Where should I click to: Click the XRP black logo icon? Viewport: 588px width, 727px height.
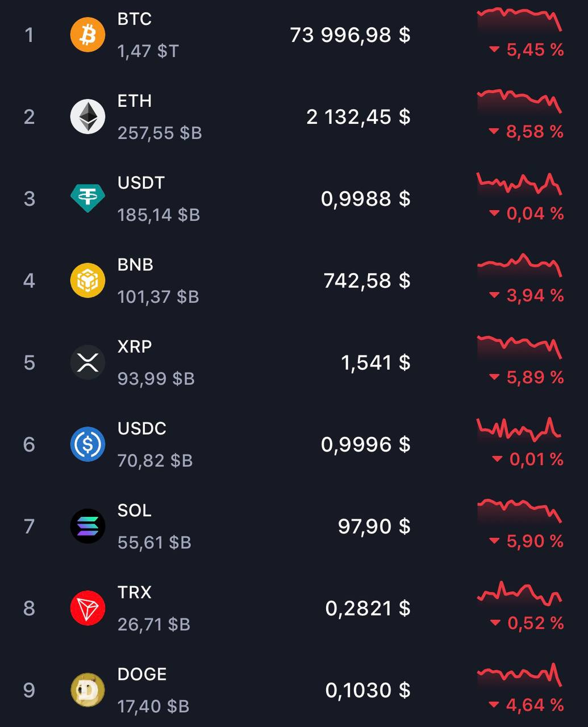pos(87,362)
